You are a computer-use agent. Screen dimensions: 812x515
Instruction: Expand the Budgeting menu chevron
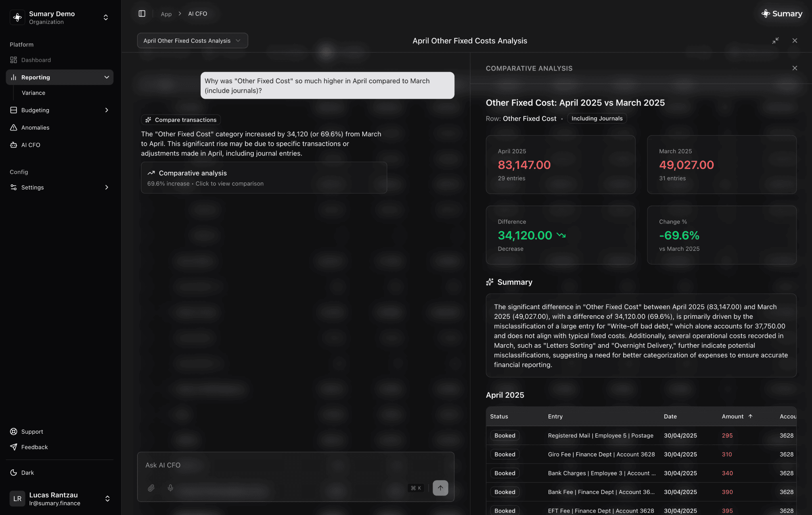click(106, 110)
